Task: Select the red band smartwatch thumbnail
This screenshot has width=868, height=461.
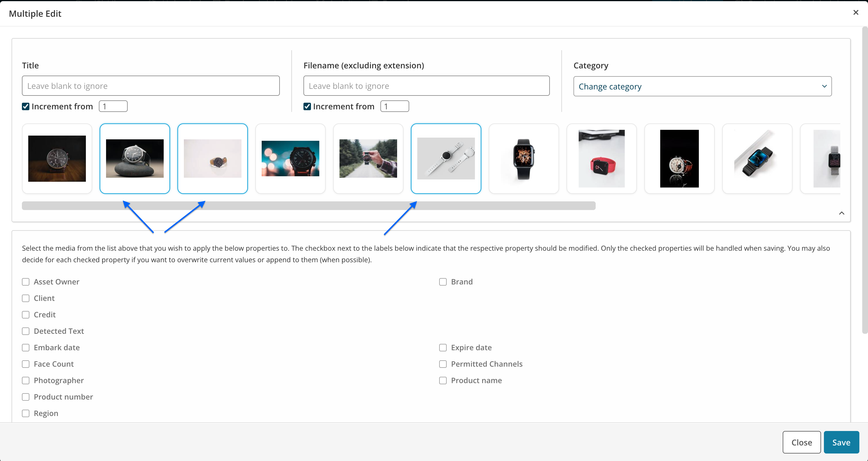Action: (602, 158)
